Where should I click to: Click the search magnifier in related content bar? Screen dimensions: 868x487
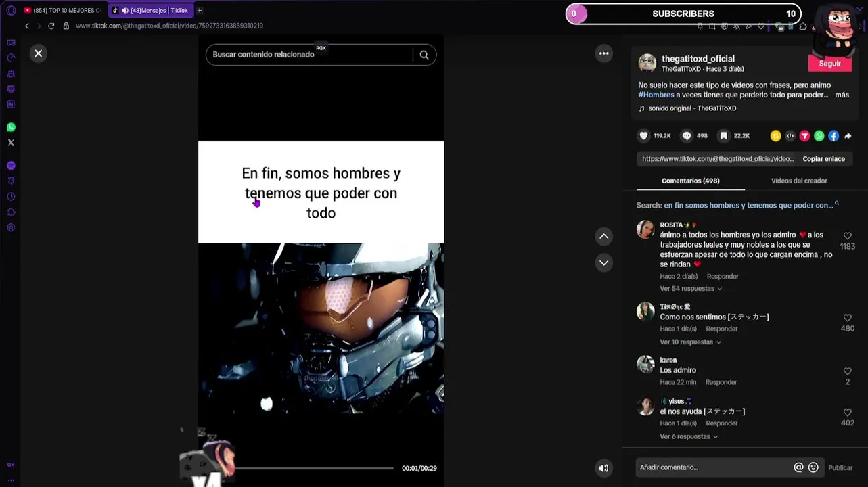click(x=424, y=55)
